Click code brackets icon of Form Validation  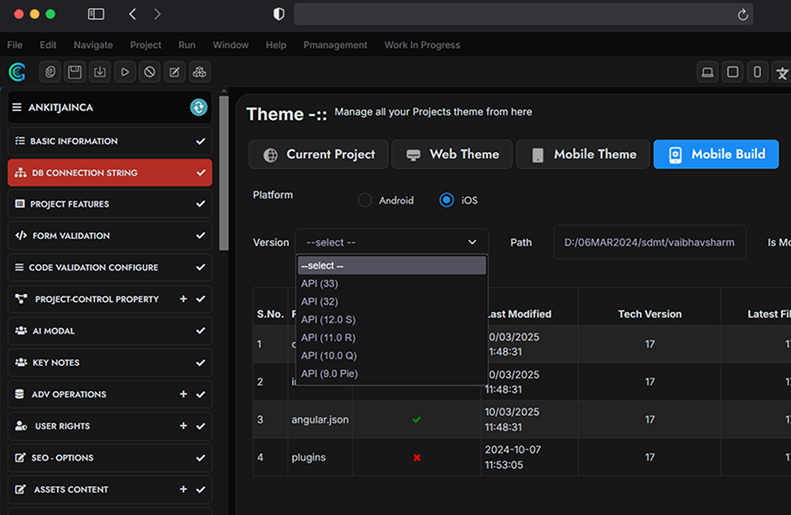(x=21, y=236)
